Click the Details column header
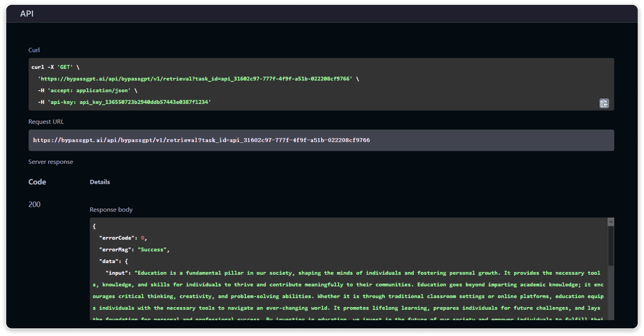 tap(100, 182)
